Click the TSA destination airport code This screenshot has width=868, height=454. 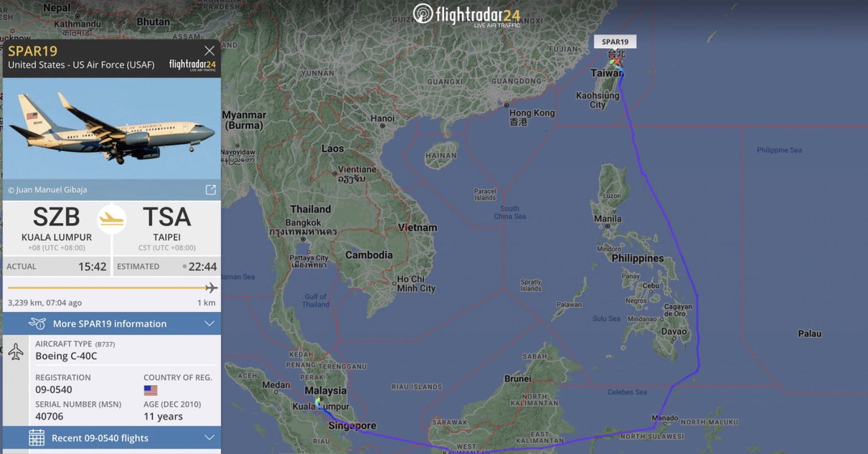click(x=166, y=217)
